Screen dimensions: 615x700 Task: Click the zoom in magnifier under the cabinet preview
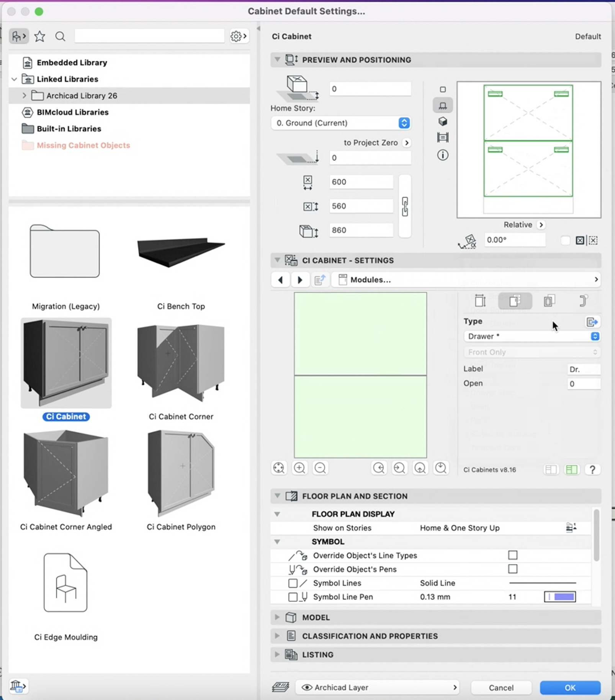click(299, 468)
